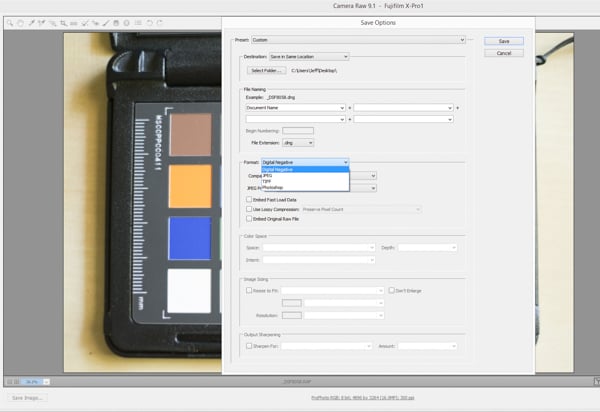Select the Straighten tool
The image size is (600, 412).
tap(73, 23)
